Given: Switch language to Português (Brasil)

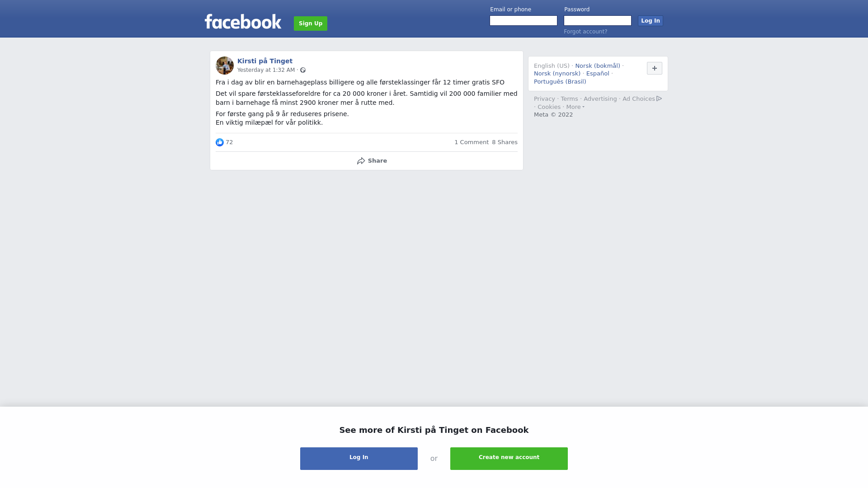Looking at the screenshot, I should [560, 82].
